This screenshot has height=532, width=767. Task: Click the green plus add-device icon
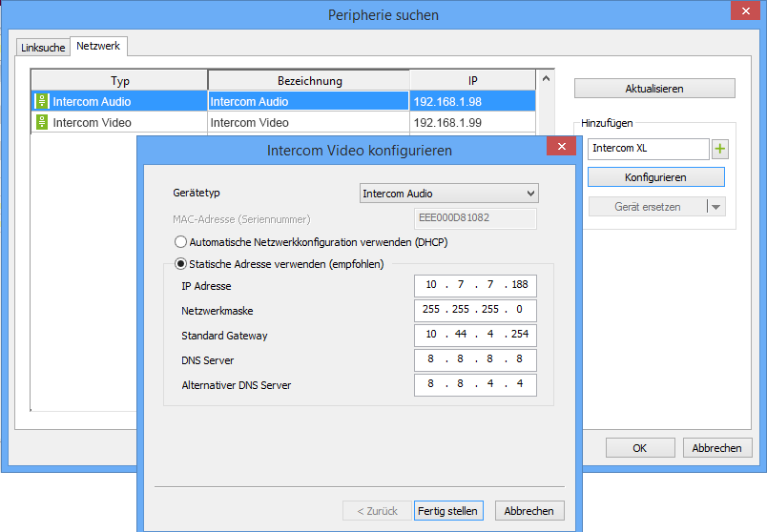(x=720, y=149)
